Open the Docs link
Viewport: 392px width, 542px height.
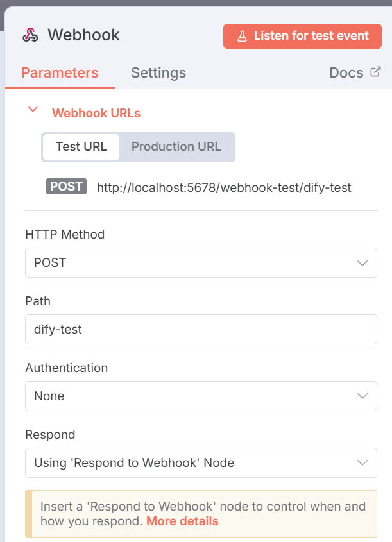coord(346,72)
